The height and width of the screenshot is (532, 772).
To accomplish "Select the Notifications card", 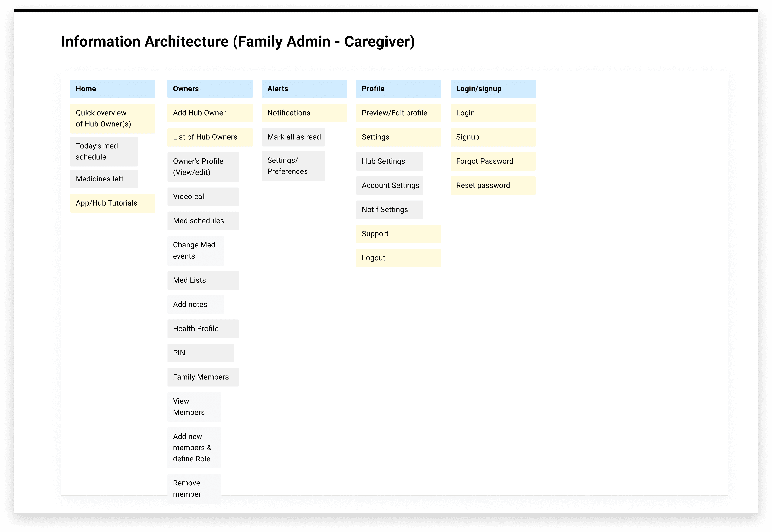I will [x=304, y=113].
